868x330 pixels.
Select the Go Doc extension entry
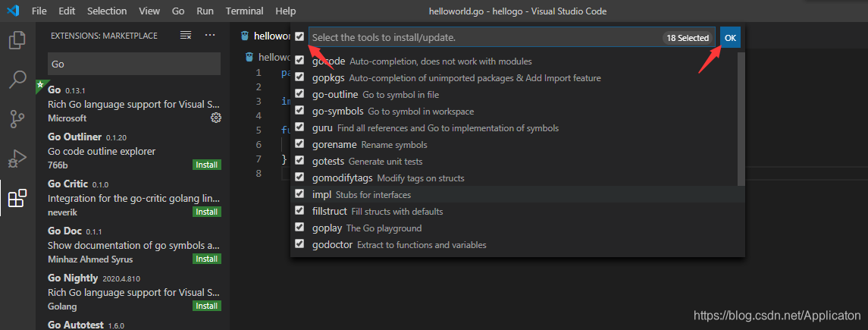tap(133, 245)
